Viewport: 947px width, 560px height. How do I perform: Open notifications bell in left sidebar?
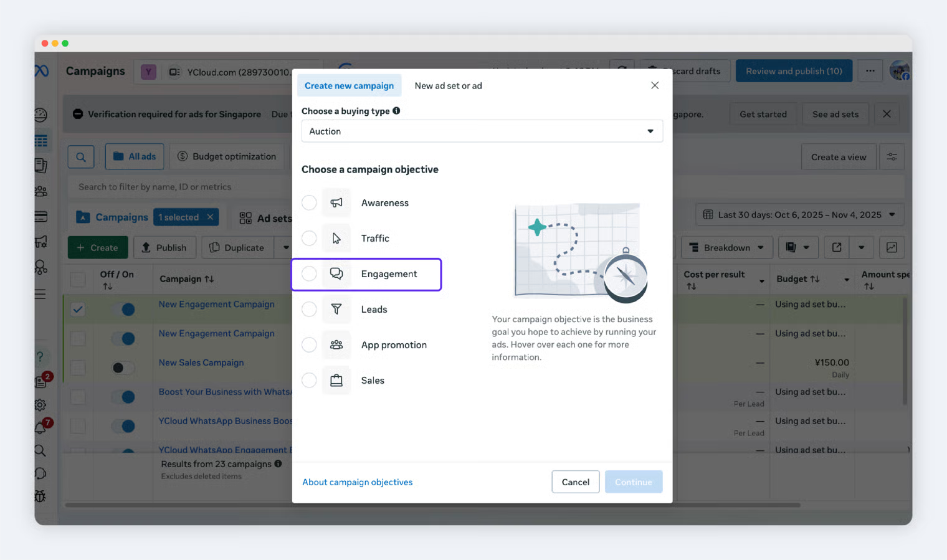[40, 428]
